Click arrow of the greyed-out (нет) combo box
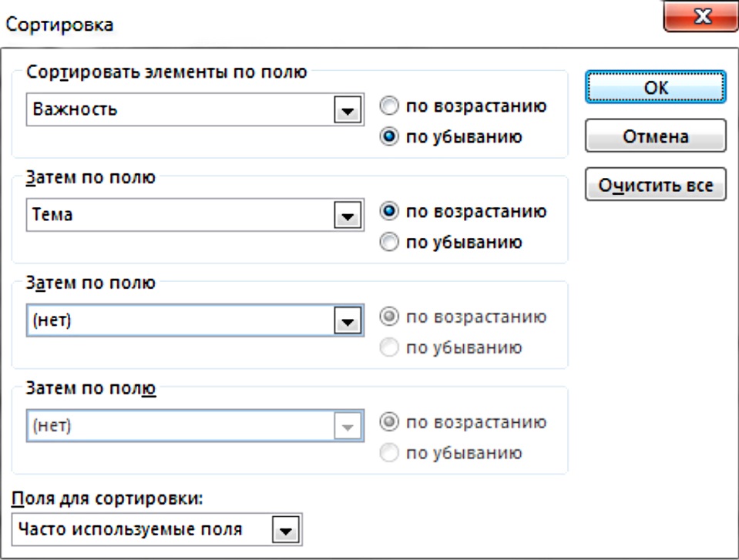This screenshot has width=739, height=560. pyautogui.click(x=348, y=427)
